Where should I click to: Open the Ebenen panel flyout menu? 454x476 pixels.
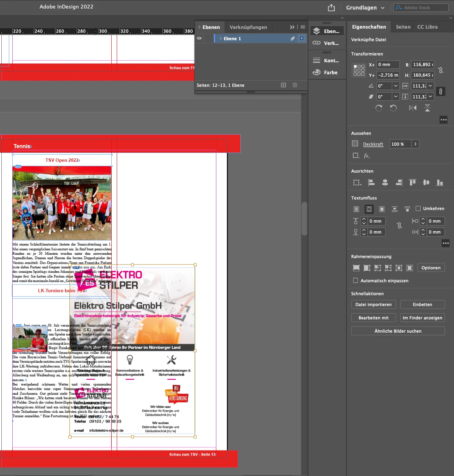click(303, 27)
